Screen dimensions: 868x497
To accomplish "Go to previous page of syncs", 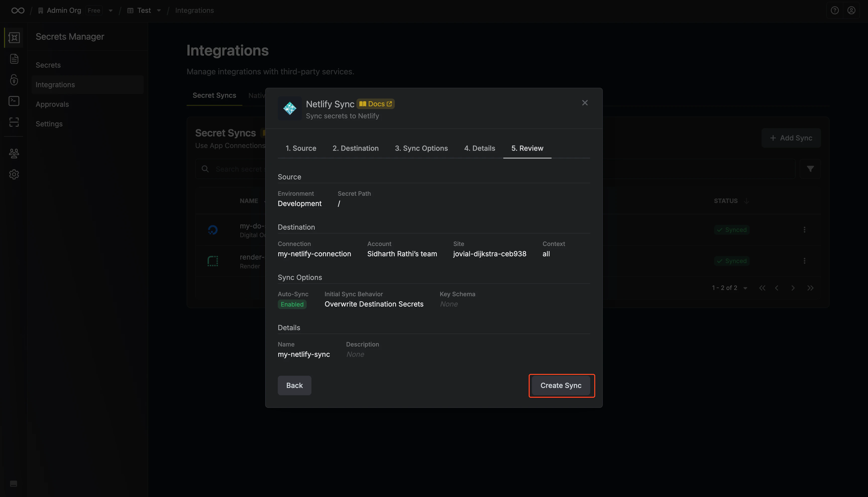I will [777, 288].
